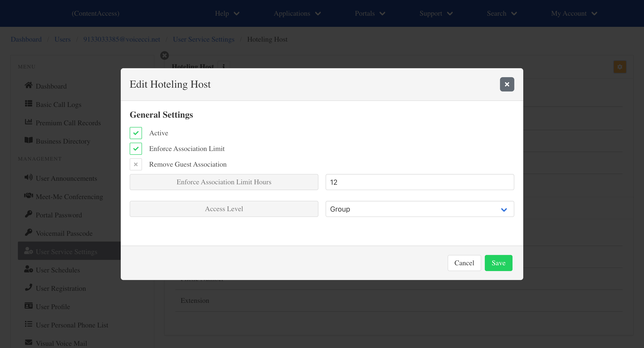Open the Portals menu

370,13
